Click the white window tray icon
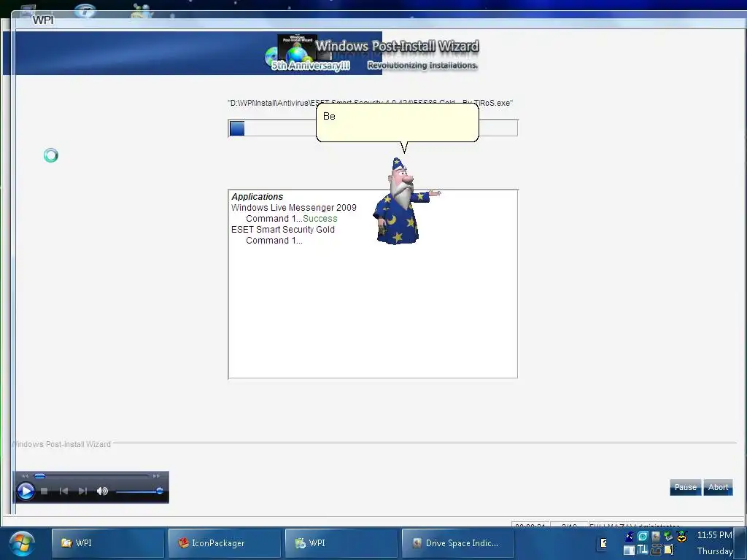This screenshot has width=747, height=560. coord(630,550)
